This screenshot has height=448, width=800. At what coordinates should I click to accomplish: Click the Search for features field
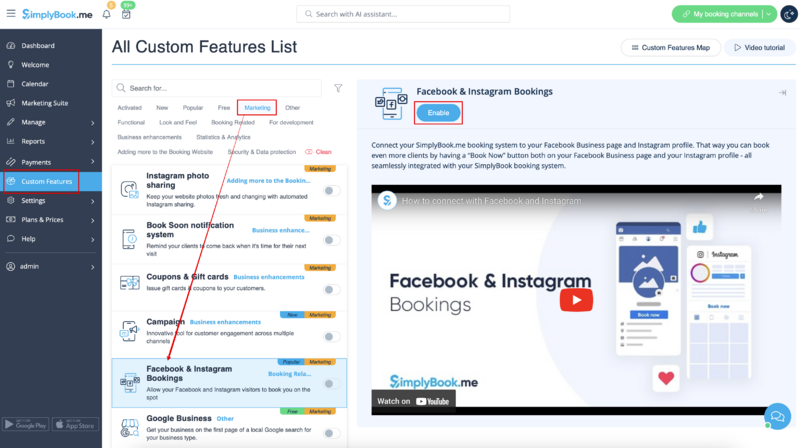coord(217,88)
